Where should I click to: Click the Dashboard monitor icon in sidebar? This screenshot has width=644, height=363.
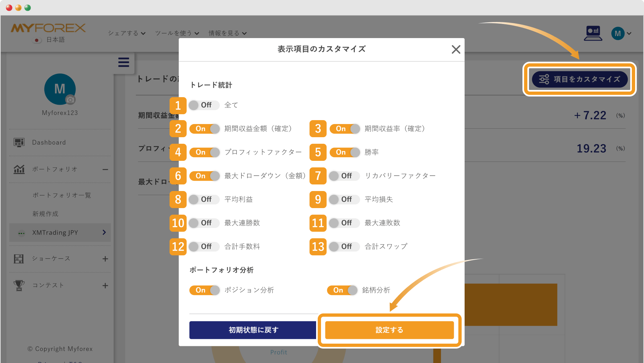pos(19,142)
